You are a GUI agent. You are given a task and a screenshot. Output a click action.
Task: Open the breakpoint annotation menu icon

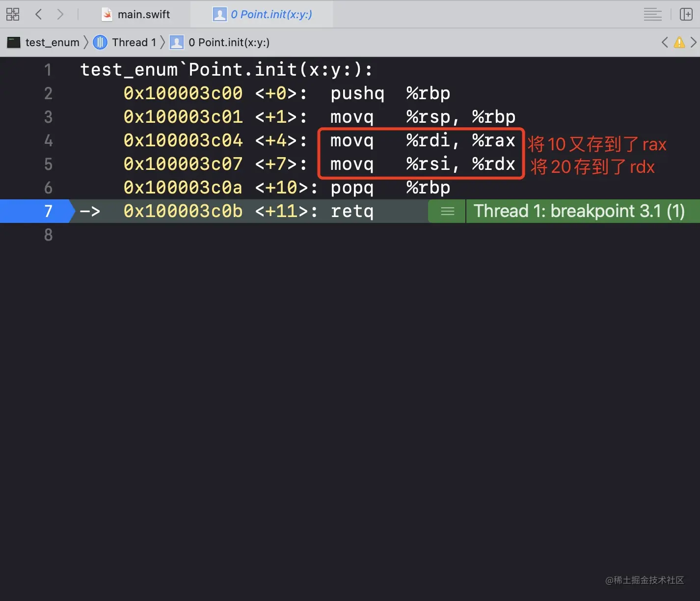[447, 211]
